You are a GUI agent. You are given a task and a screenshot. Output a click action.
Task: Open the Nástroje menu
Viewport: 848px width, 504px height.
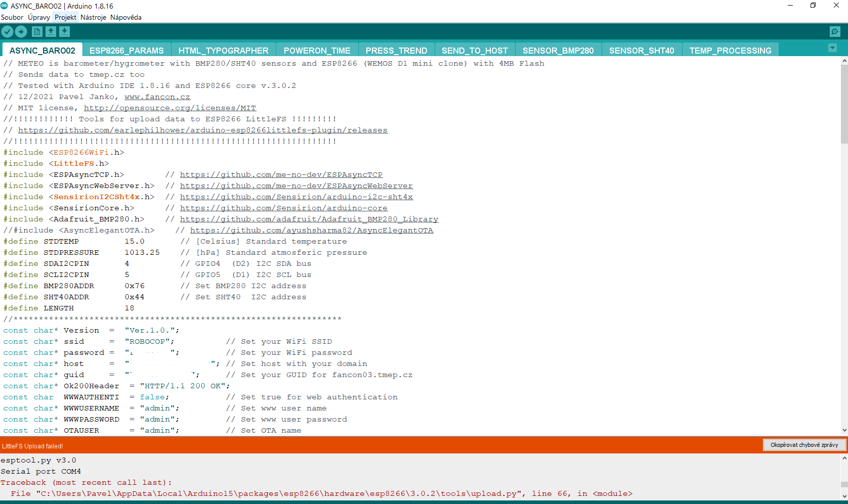coord(93,17)
